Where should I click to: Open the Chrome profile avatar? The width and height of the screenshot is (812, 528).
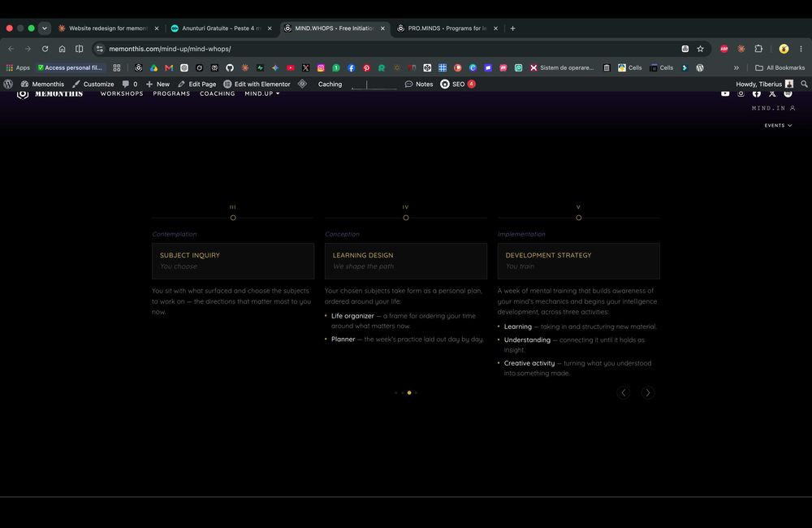[x=784, y=49]
